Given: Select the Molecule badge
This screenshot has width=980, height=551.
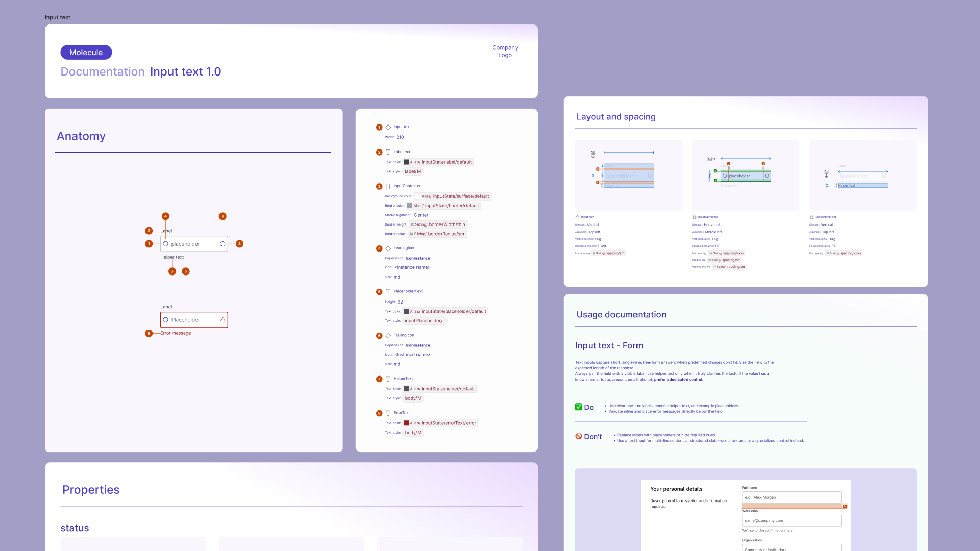Looking at the screenshot, I should pyautogui.click(x=86, y=53).
